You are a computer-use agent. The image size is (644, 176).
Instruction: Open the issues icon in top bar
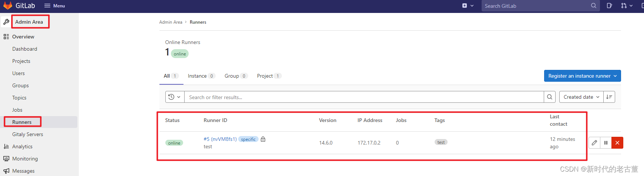tap(609, 6)
